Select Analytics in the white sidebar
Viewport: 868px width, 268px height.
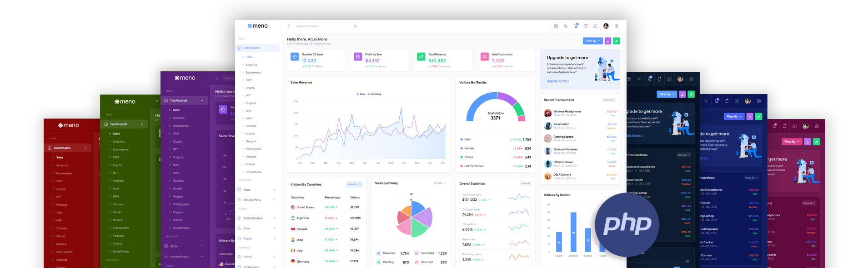[x=251, y=65]
